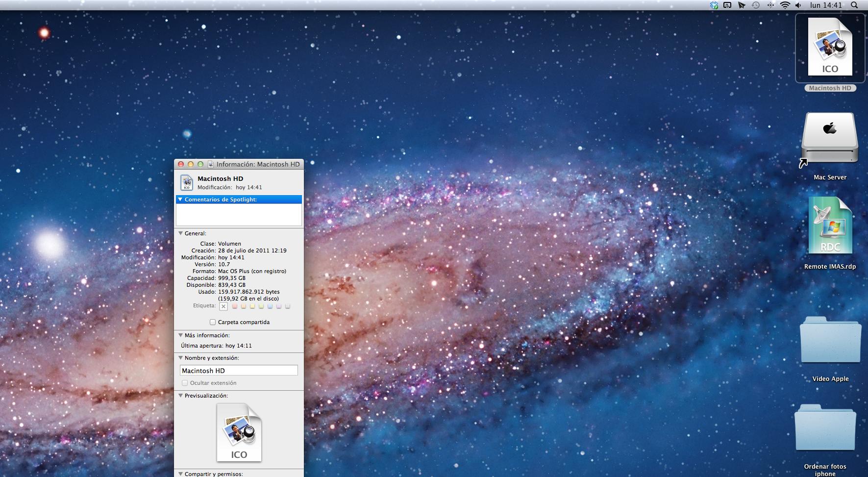The width and height of the screenshot is (868, 477).
Task: Click the Versión value 10.7
Action: tap(224, 264)
